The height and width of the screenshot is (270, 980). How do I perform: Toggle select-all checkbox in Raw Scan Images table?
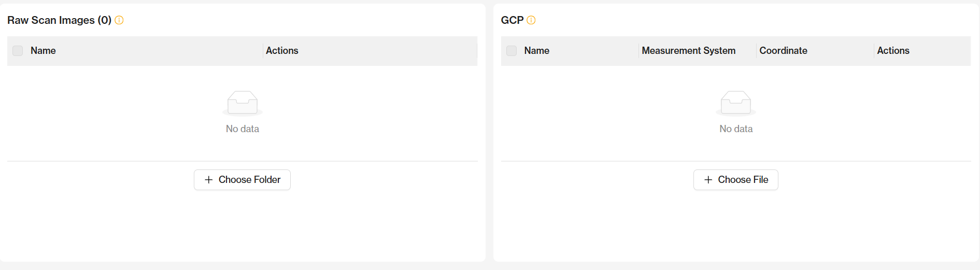[18, 51]
